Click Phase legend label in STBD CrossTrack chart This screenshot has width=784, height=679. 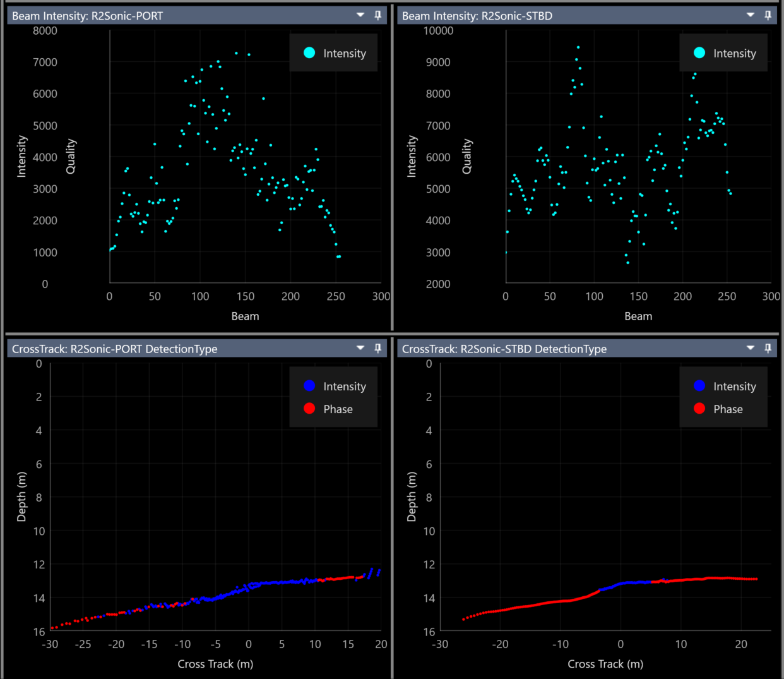click(x=728, y=409)
